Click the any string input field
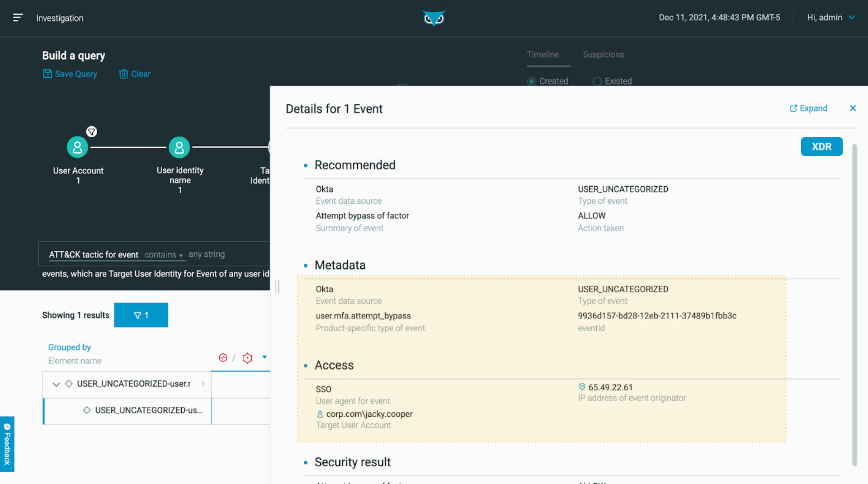The image size is (868, 484). [207, 254]
